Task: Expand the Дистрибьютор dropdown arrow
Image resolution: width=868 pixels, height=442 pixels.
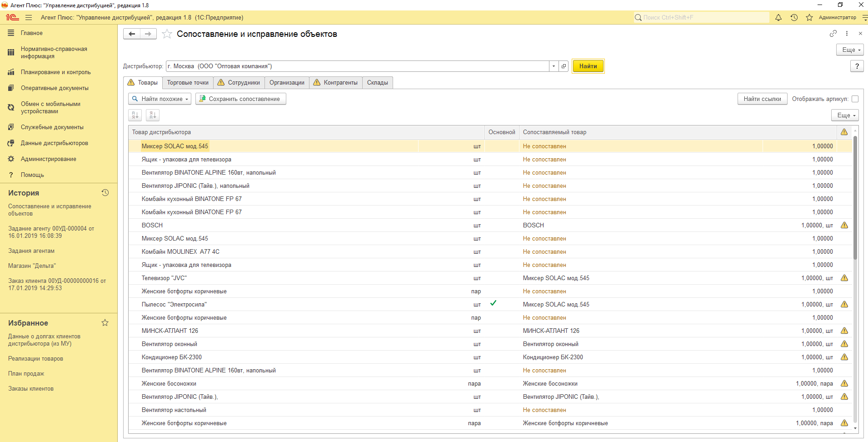Action: (x=554, y=66)
